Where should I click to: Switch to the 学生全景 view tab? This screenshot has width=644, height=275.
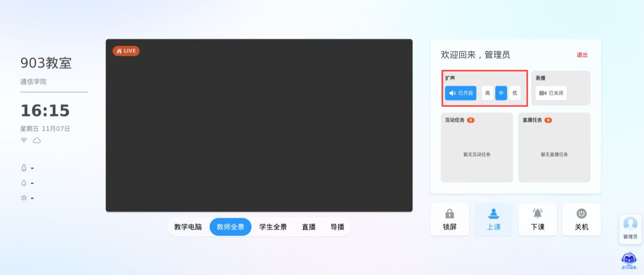pyautogui.click(x=273, y=227)
